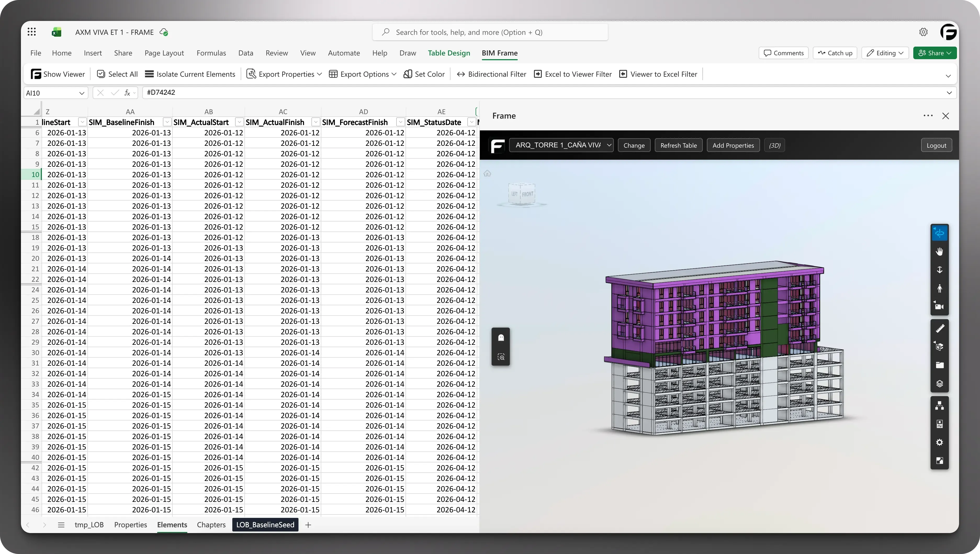Expand the ribbon collapse chevron
The height and width of the screenshot is (554, 980).
pyautogui.click(x=948, y=76)
